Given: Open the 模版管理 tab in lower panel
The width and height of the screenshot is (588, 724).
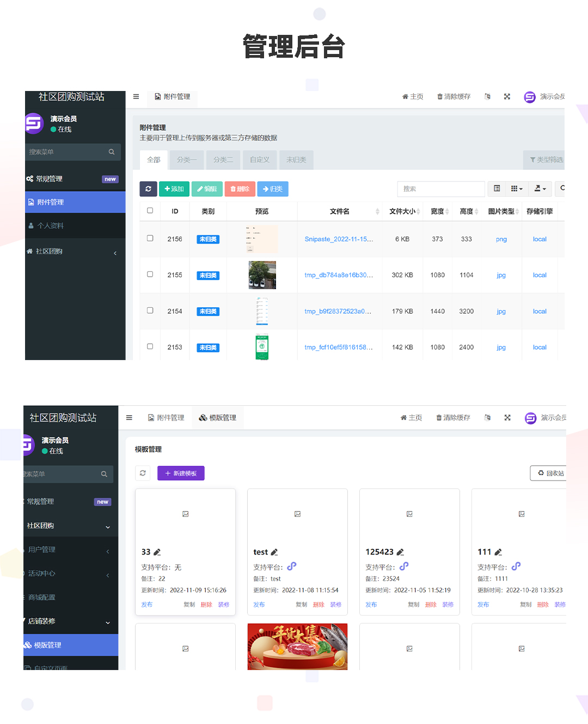Looking at the screenshot, I should point(217,418).
